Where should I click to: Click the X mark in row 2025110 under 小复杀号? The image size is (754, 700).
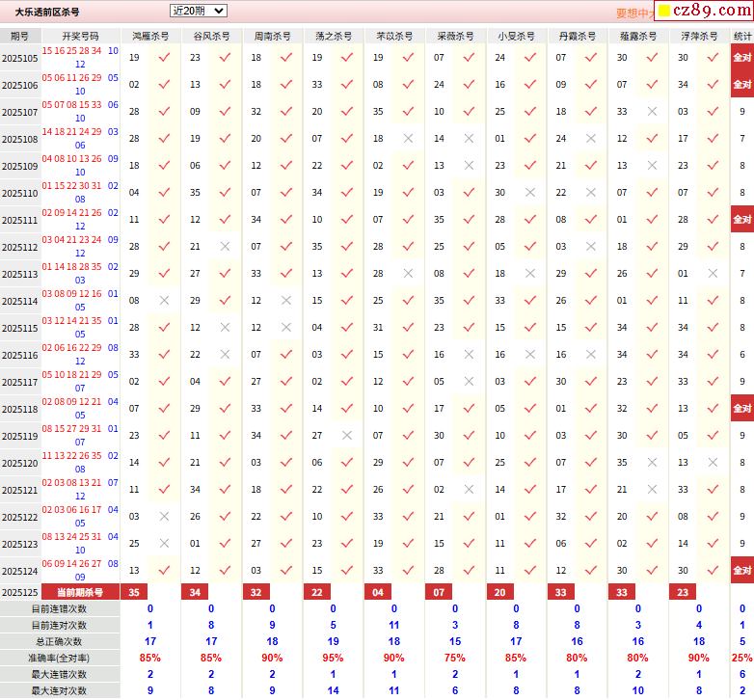529,193
